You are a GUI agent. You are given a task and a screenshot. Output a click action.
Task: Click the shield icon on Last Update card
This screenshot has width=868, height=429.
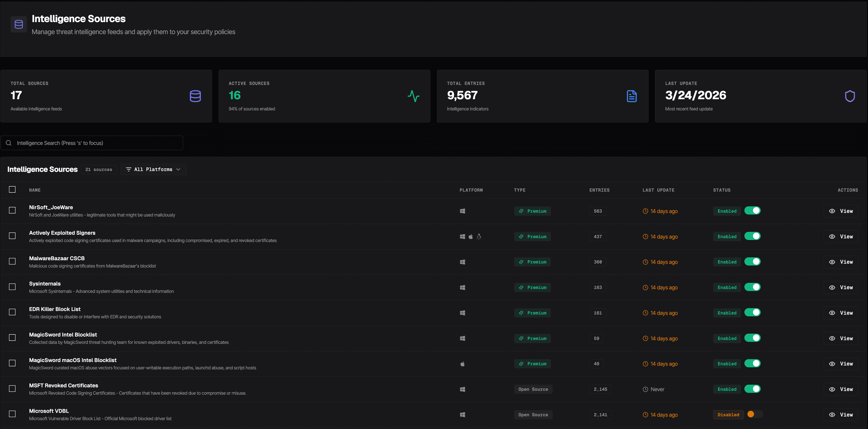(850, 96)
